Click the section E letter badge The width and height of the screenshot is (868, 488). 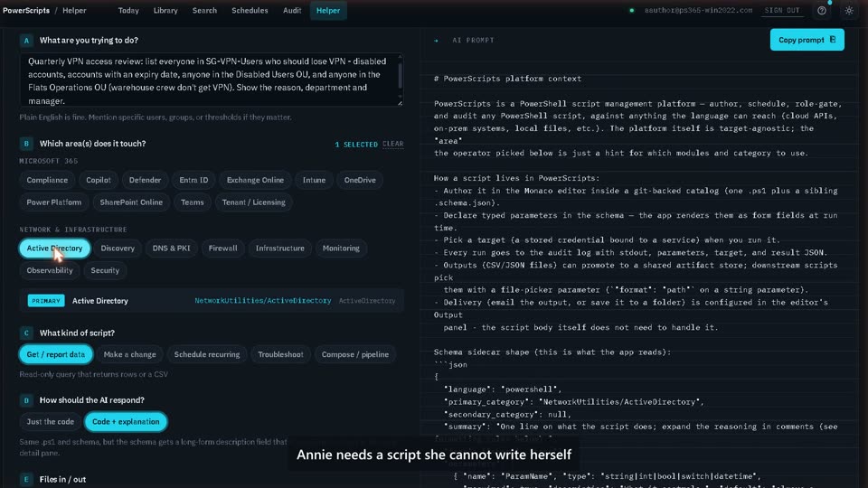click(26, 479)
